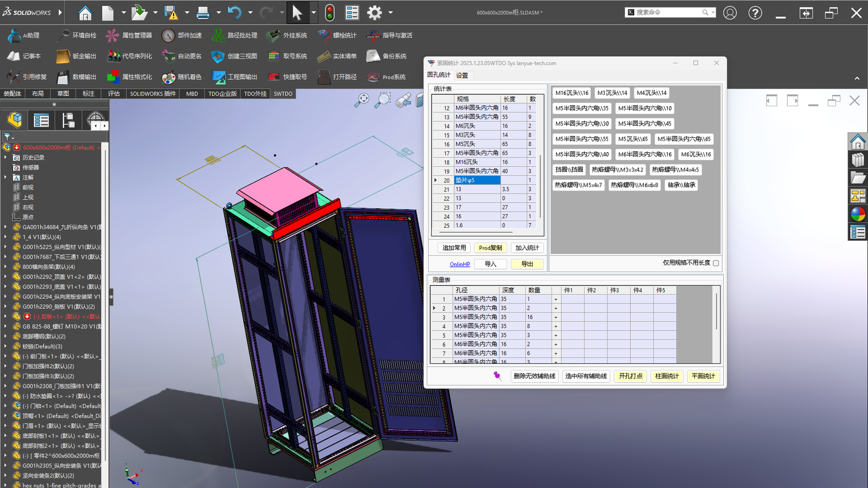Click the 随机着色 random color icon

click(x=169, y=77)
